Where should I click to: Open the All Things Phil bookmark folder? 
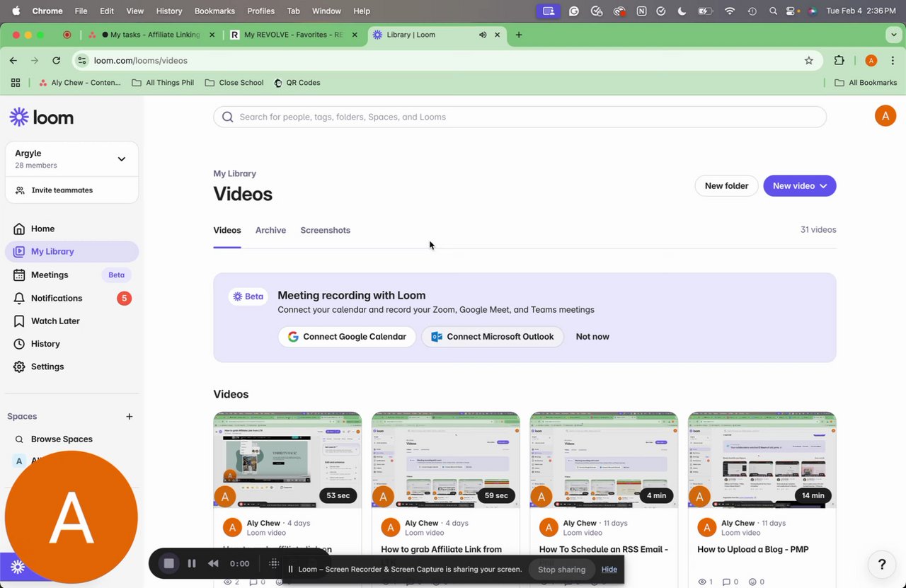tap(163, 83)
